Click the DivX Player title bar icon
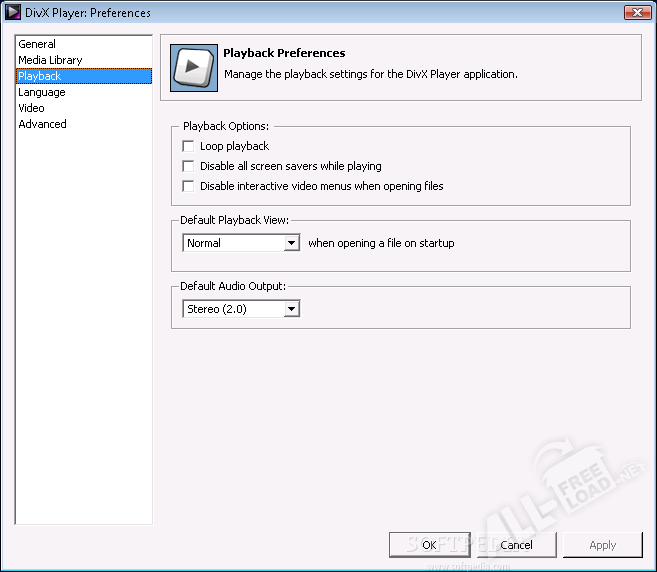The width and height of the screenshot is (657, 572). [14, 13]
